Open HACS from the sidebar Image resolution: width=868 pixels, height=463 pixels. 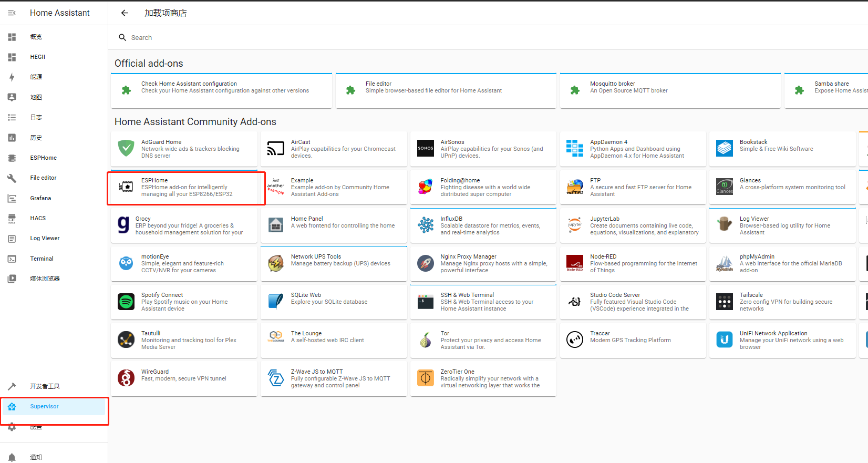pos(38,218)
